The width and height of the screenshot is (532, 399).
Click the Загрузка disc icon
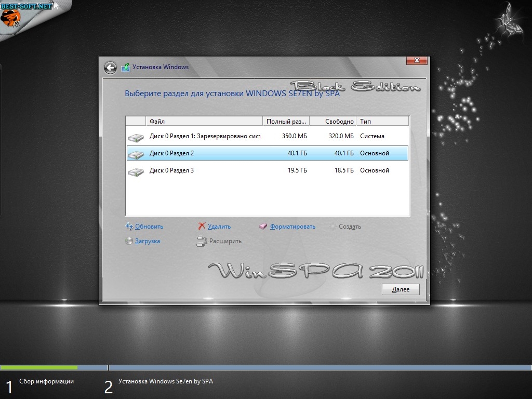(x=129, y=241)
